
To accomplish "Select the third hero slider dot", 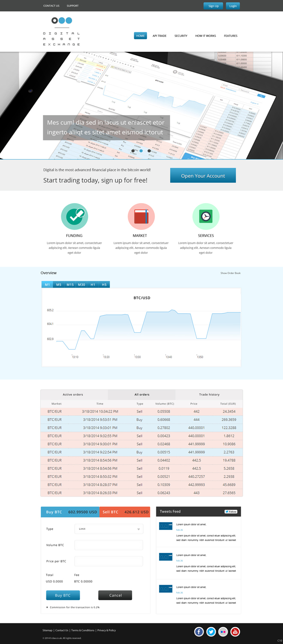I will click(149, 151).
